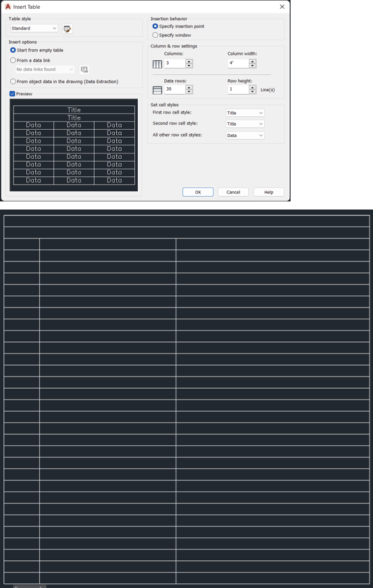Image resolution: width=373 pixels, height=588 pixels.
Task: Click the data link manager icon
Action: (x=84, y=70)
